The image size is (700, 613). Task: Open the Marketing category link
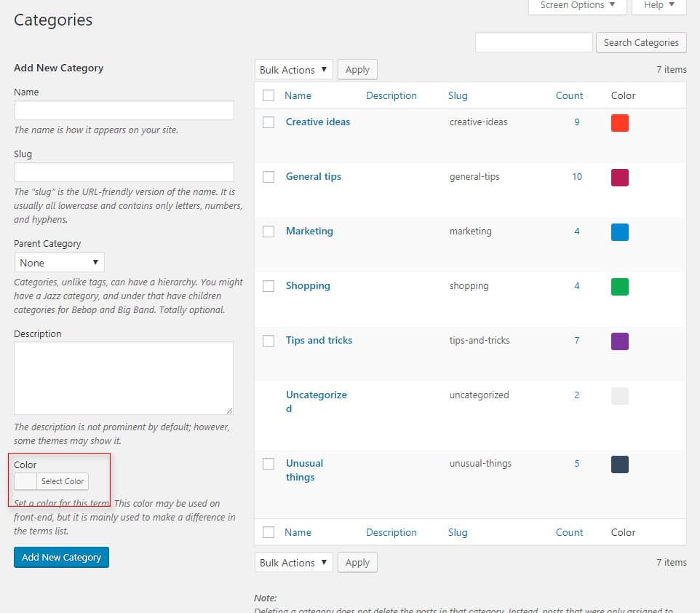tap(309, 231)
